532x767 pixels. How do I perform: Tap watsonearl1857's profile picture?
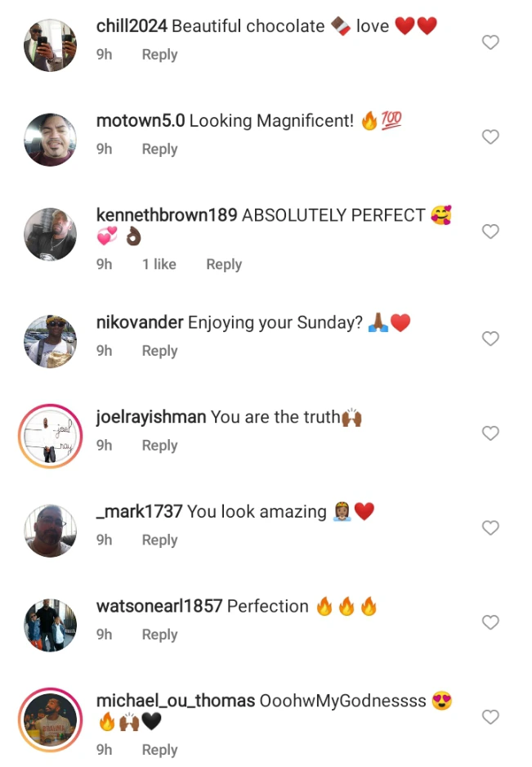(x=51, y=626)
